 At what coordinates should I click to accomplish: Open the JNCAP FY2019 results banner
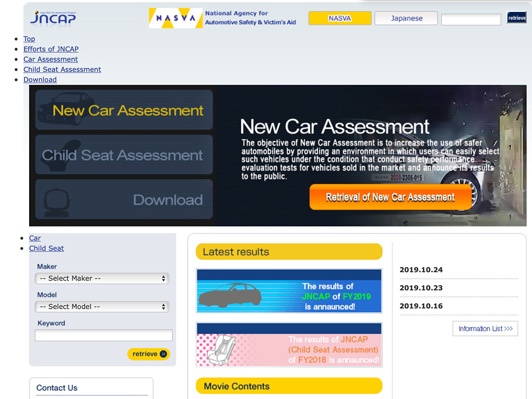(x=289, y=291)
